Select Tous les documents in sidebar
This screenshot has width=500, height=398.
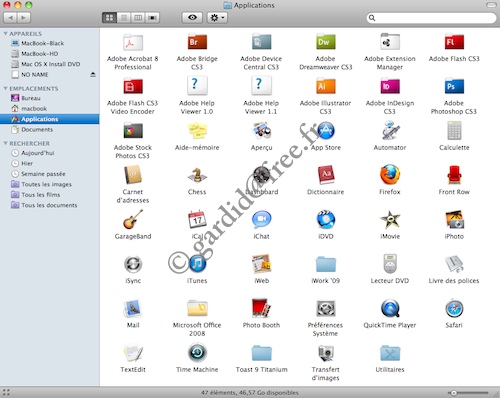pyautogui.click(x=50, y=205)
